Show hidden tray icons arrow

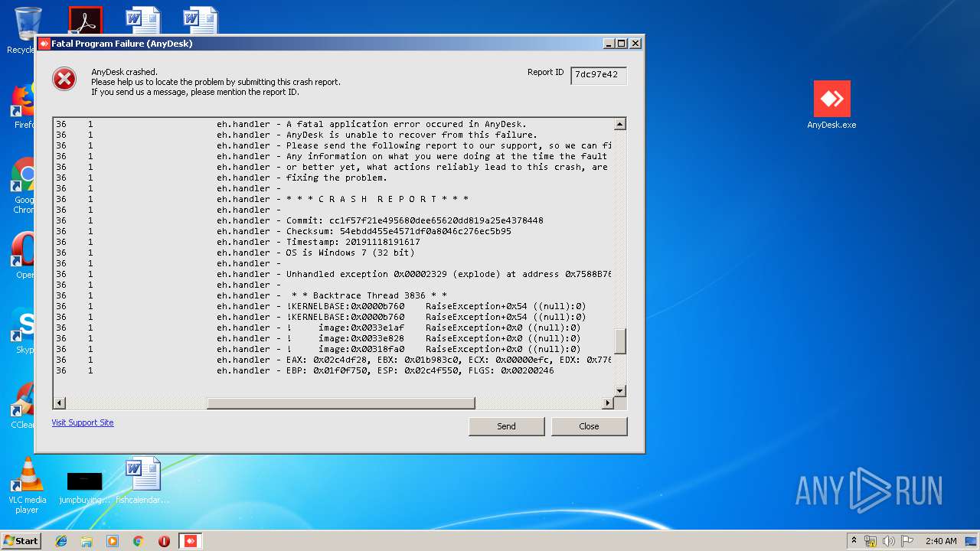point(854,541)
